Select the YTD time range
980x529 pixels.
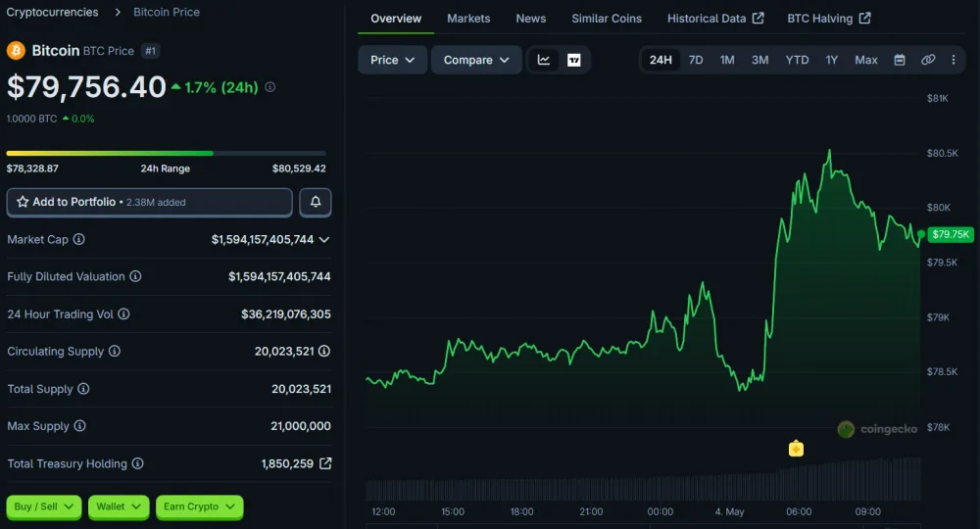pyautogui.click(x=797, y=60)
